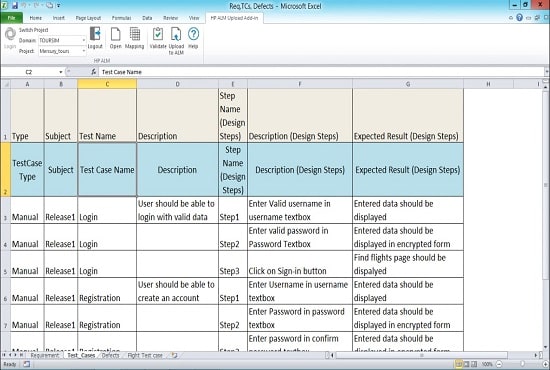This screenshot has height=370, width=550.
Task: Click the zoom out minus button
Action: pyautogui.click(x=498, y=364)
